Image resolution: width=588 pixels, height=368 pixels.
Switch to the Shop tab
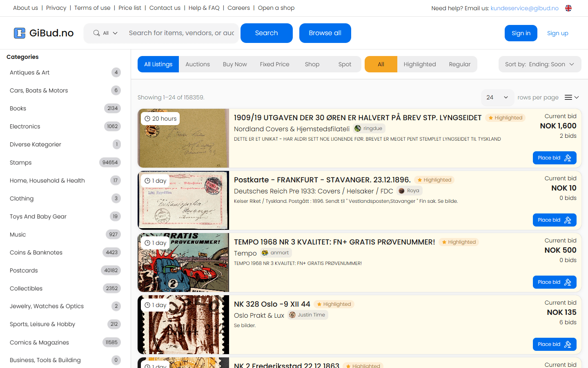pyautogui.click(x=312, y=64)
